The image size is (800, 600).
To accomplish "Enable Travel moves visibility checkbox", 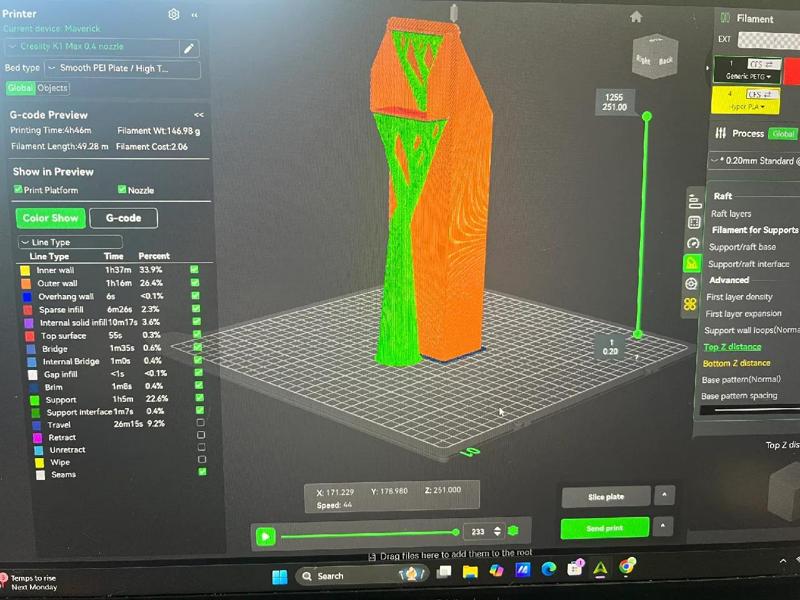I will (x=201, y=422).
